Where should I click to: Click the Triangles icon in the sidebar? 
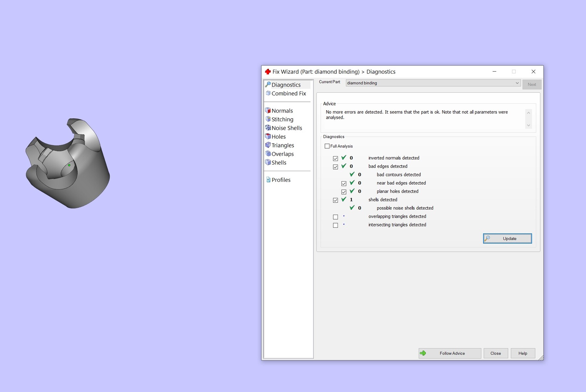pyautogui.click(x=268, y=145)
